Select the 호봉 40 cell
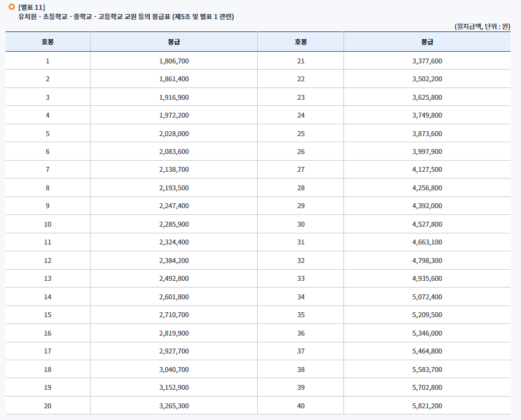This screenshot has width=521, height=420. [300, 406]
